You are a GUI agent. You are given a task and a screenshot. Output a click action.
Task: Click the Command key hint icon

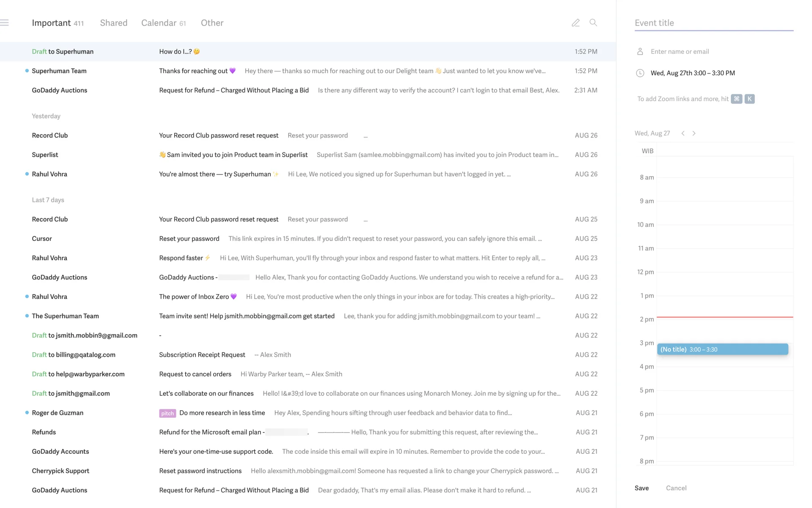pos(736,99)
